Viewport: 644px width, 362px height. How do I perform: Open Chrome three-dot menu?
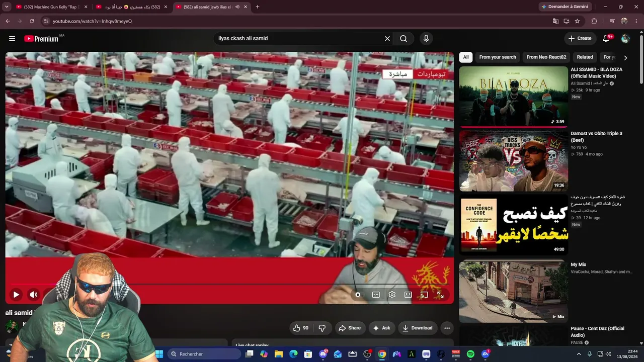click(636, 21)
